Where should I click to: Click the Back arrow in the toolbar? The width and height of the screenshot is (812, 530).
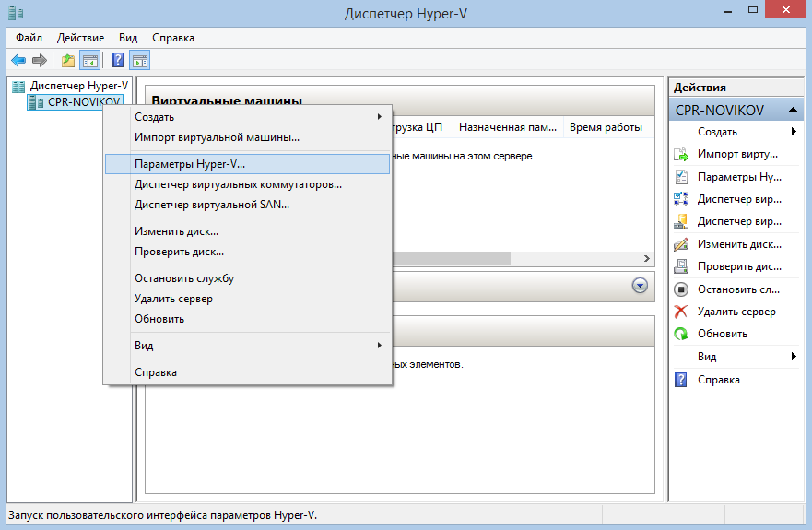tap(18, 61)
